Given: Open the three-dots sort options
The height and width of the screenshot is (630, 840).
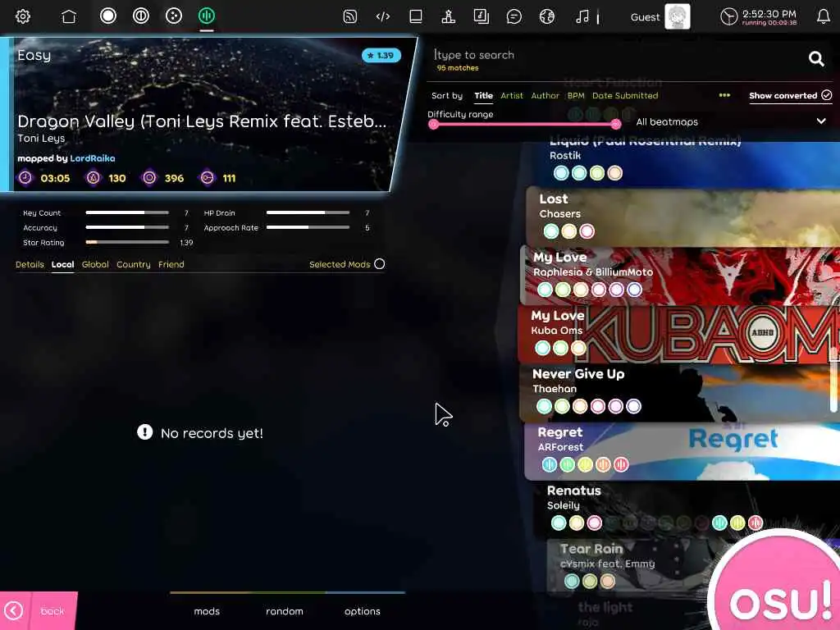Looking at the screenshot, I should pos(724,95).
